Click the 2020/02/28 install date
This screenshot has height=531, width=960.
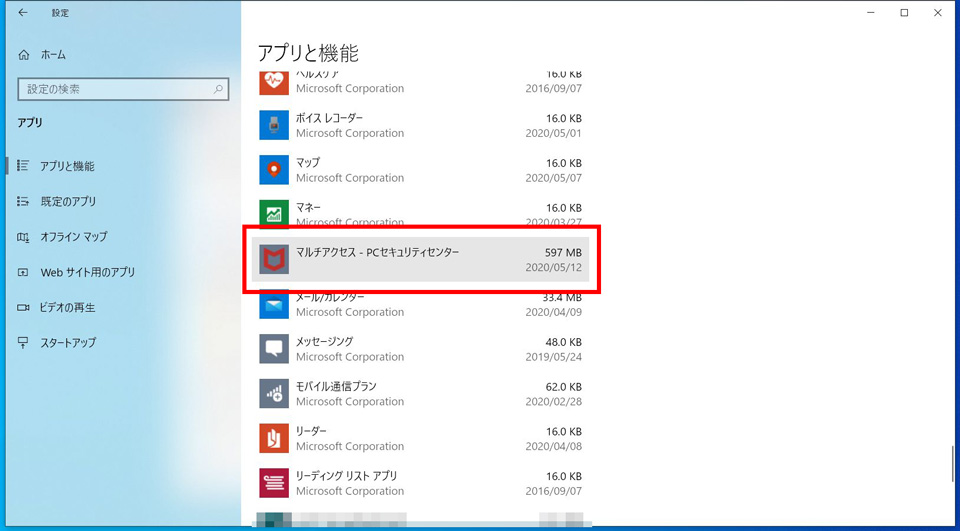coord(553,402)
